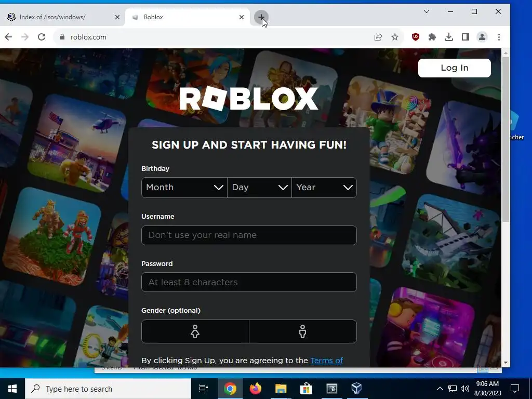Expand the Day birthday dropdown
The image size is (532, 399).
260,187
